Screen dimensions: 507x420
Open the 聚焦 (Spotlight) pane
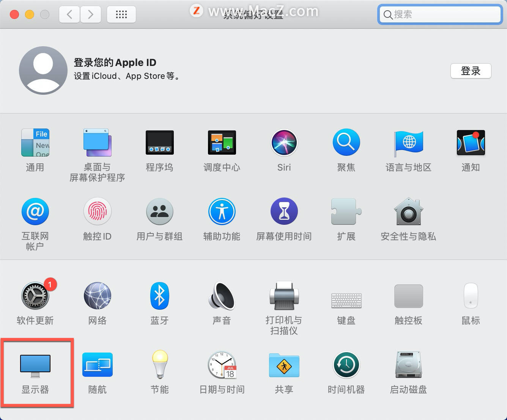(x=346, y=143)
